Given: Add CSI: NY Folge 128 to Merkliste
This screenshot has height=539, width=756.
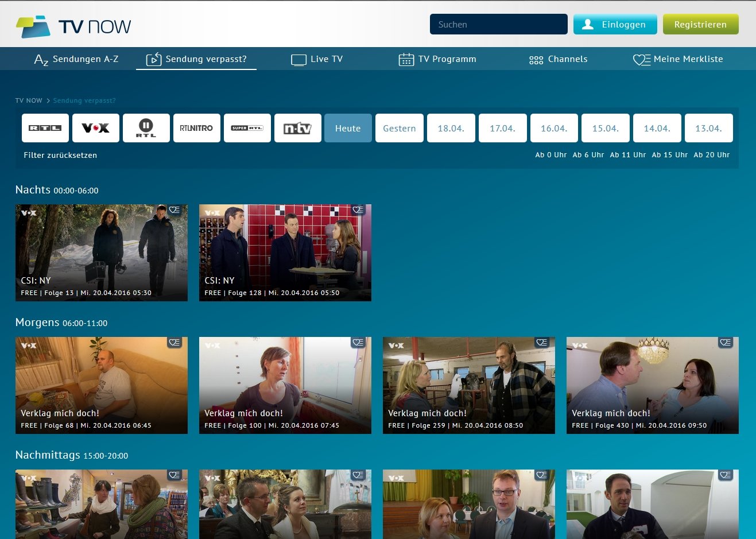Looking at the screenshot, I should [358, 210].
